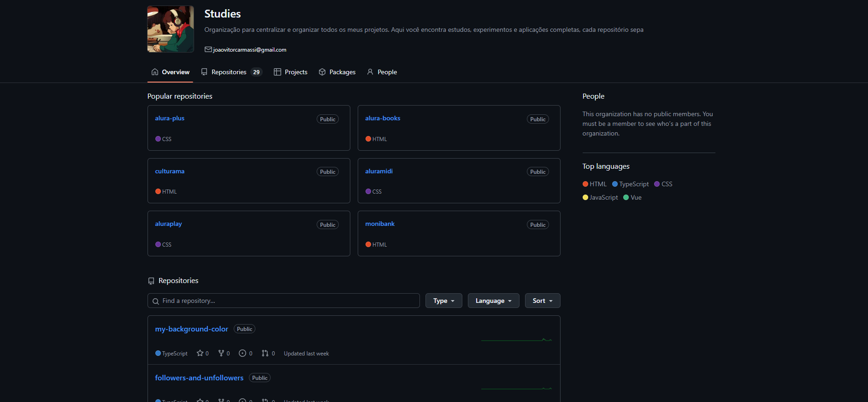Click the search magnifier icon in the repository filter
The height and width of the screenshot is (402, 868).
pyautogui.click(x=156, y=301)
